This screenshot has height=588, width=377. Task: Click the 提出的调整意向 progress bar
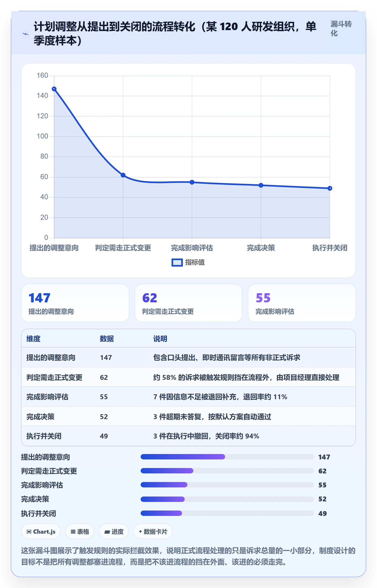[x=227, y=457]
